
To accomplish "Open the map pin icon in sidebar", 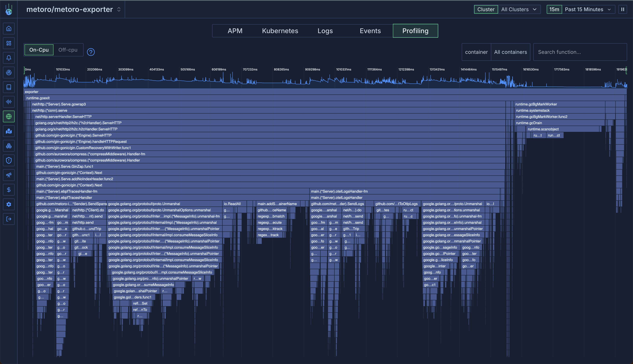I will [9, 131].
